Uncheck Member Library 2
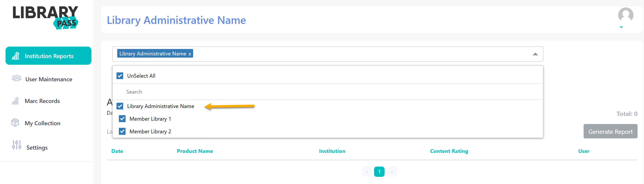Viewport: 644px width, 184px height. click(122, 131)
